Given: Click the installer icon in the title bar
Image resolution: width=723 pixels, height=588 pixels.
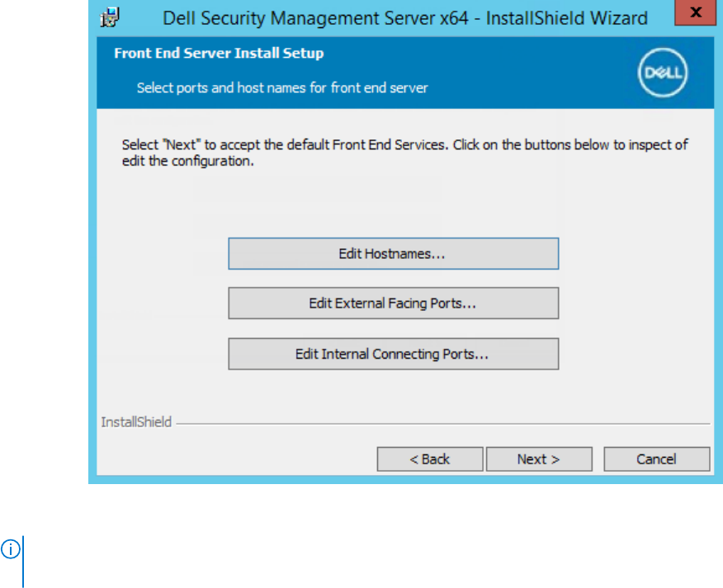Looking at the screenshot, I should (110, 17).
